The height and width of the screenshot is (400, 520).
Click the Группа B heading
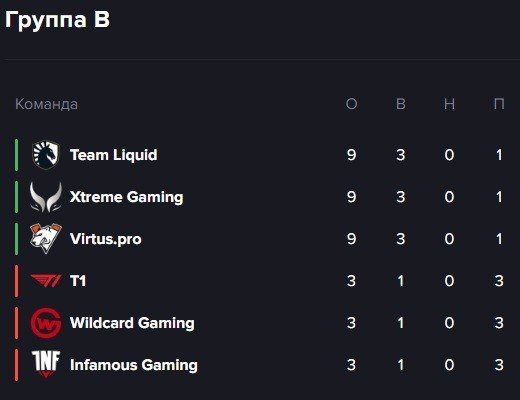coord(57,20)
